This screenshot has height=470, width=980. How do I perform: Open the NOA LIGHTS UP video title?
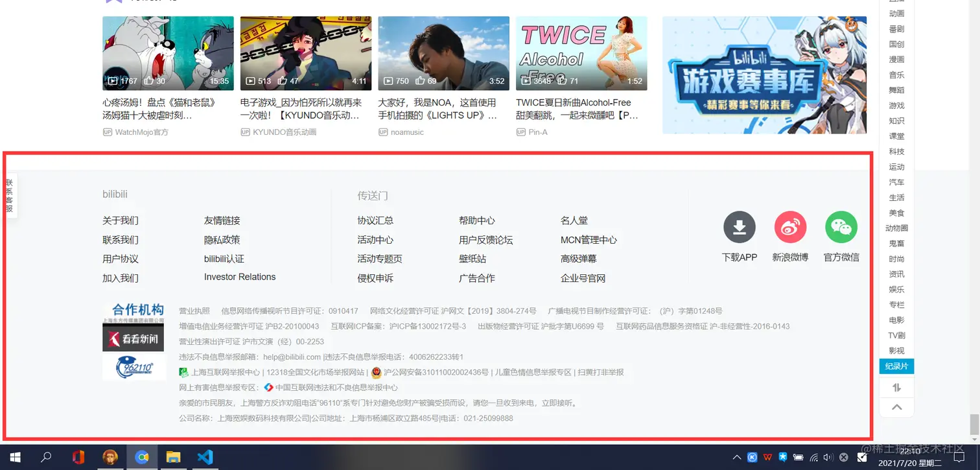438,109
